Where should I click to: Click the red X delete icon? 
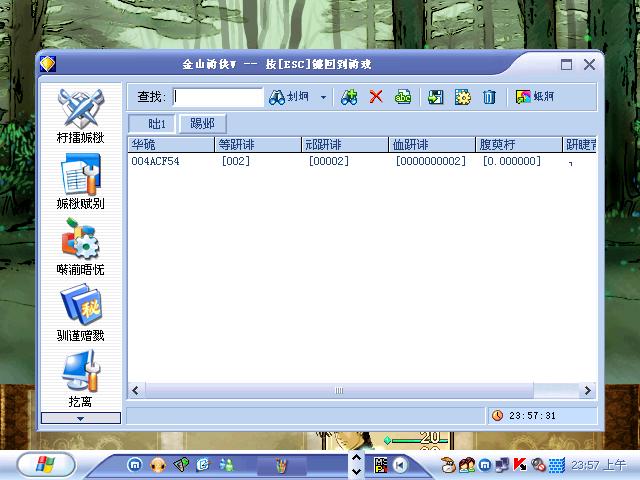point(376,97)
